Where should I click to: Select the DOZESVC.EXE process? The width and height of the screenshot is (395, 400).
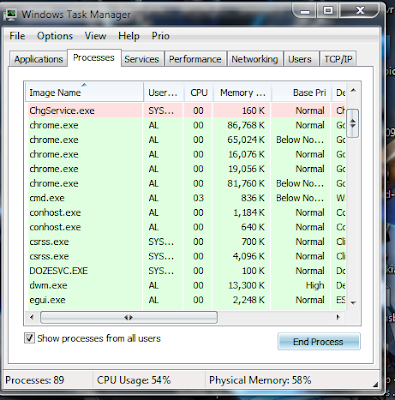(x=186, y=271)
